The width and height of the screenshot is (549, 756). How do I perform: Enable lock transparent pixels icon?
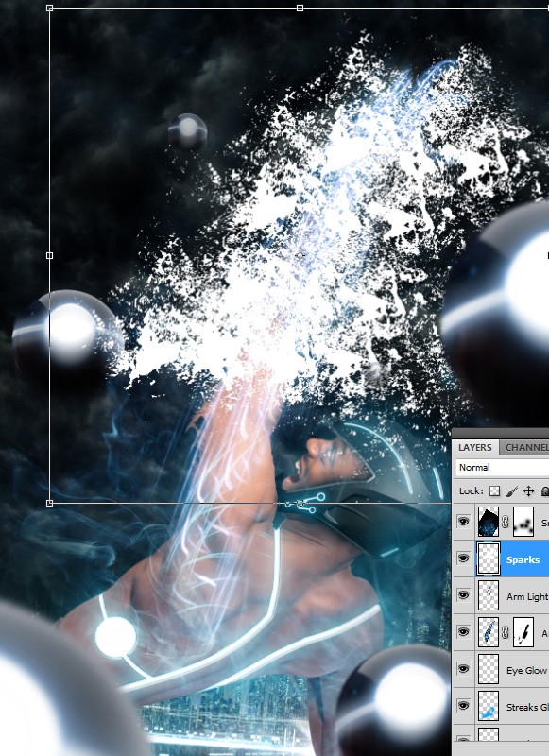(494, 490)
